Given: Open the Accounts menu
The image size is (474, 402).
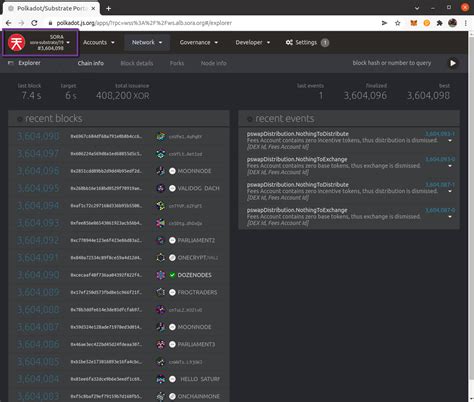Looking at the screenshot, I should coord(99,42).
